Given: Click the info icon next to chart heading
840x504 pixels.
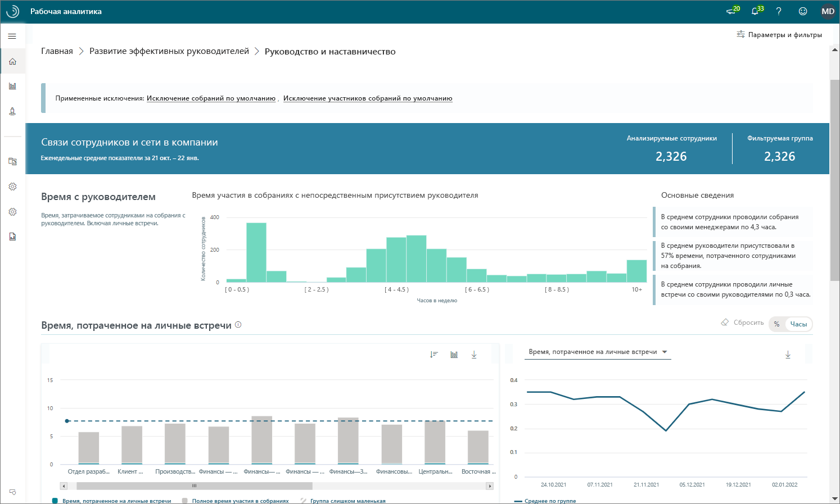Looking at the screenshot, I should pos(238,325).
